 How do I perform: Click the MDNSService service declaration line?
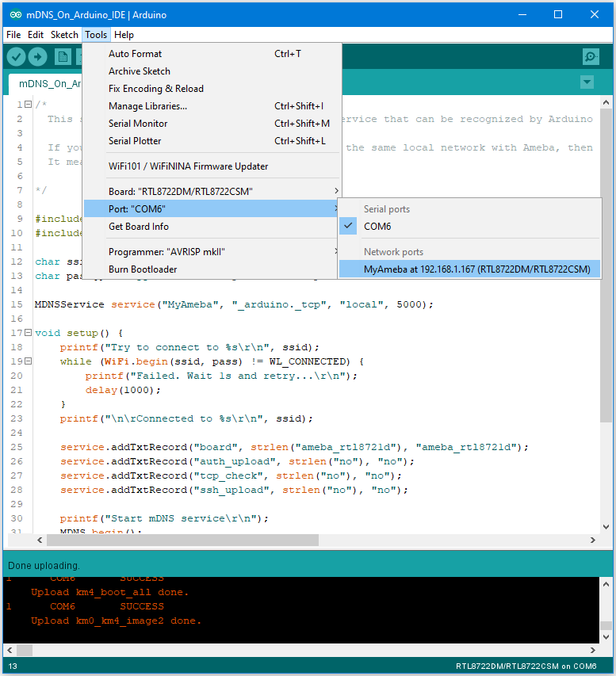(x=234, y=304)
